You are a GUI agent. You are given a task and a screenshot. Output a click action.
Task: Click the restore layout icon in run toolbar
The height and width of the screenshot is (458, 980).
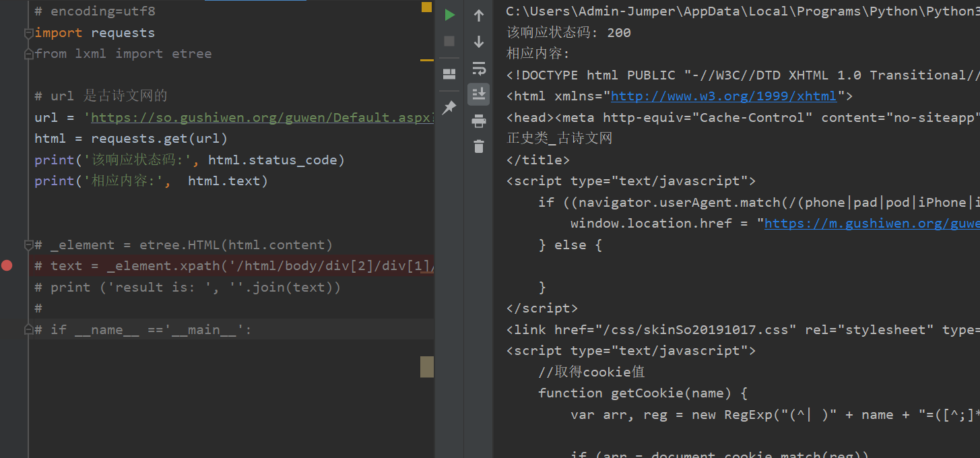[x=449, y=74]
